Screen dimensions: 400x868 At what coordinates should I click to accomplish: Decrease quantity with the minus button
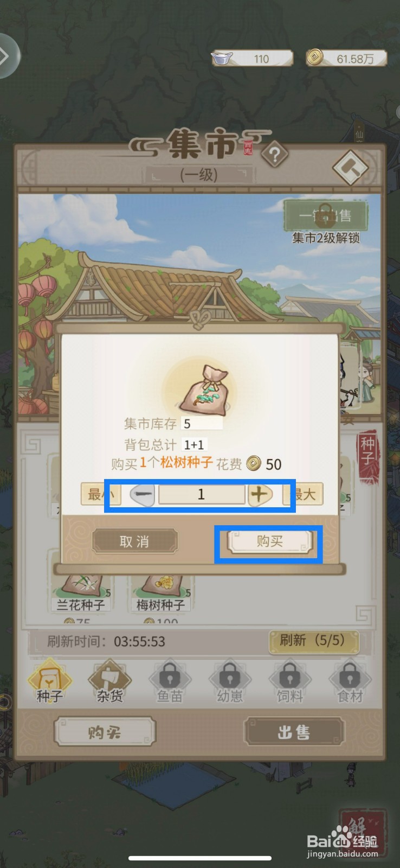coord(143,494)
